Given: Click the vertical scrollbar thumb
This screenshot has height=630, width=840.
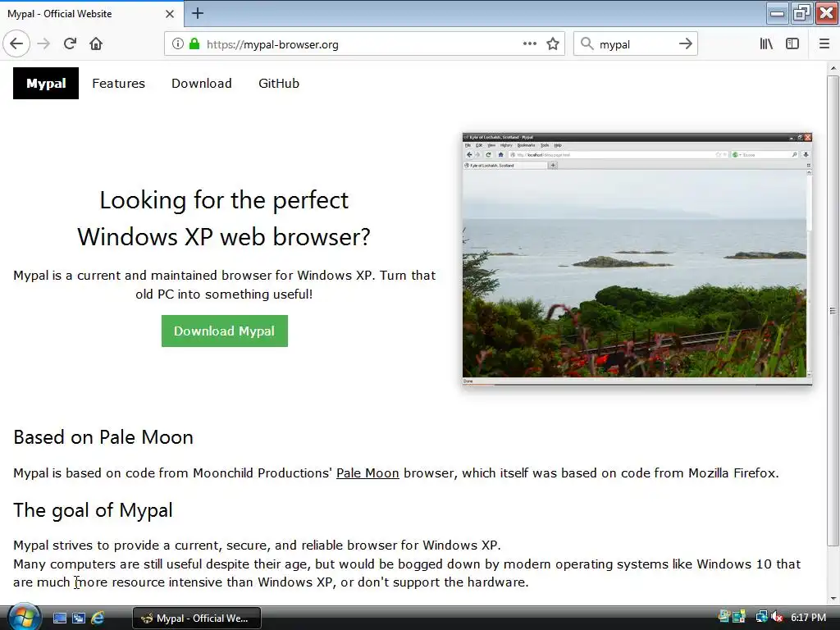Looking at the screenshot, I should (x=833, y=311).
